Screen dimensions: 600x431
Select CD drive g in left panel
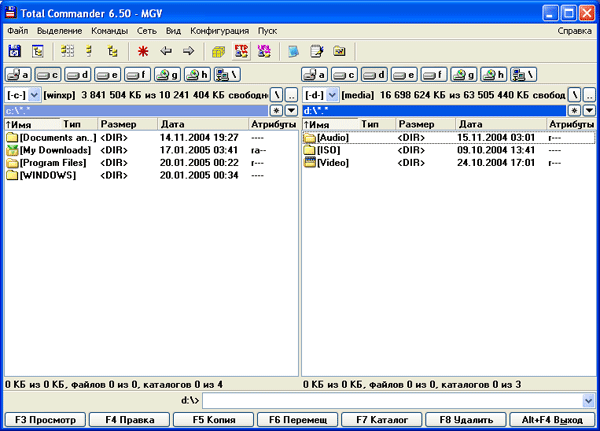click(x=167, y=75)
